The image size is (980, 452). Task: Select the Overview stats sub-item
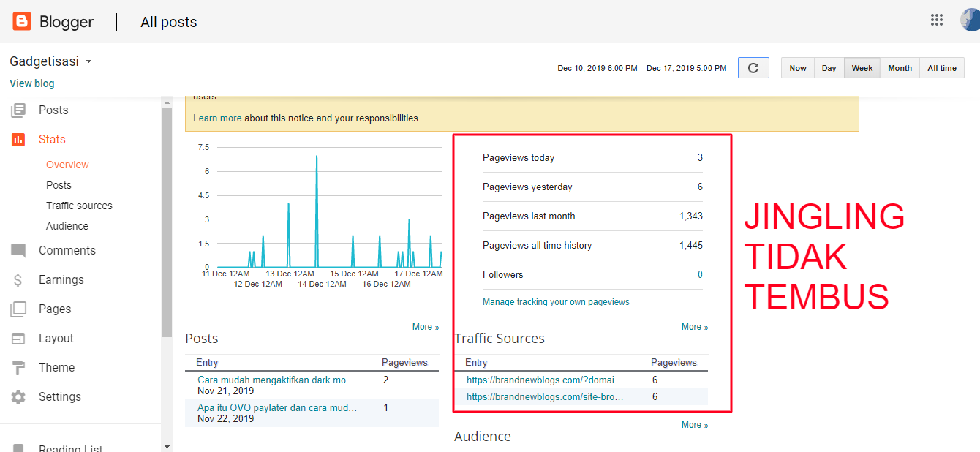[x=67, y=165]
